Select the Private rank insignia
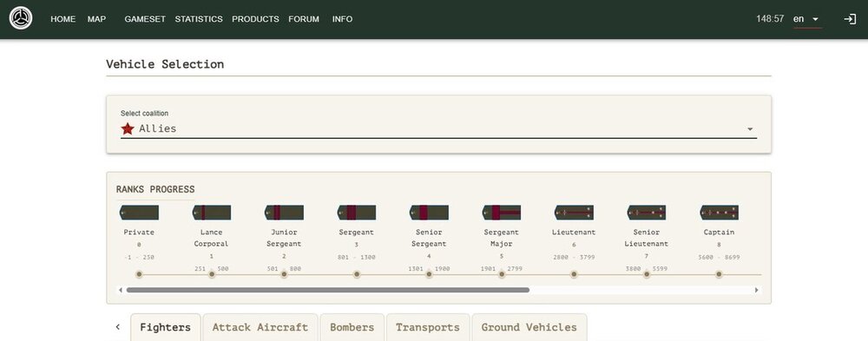 pos(139,213)
